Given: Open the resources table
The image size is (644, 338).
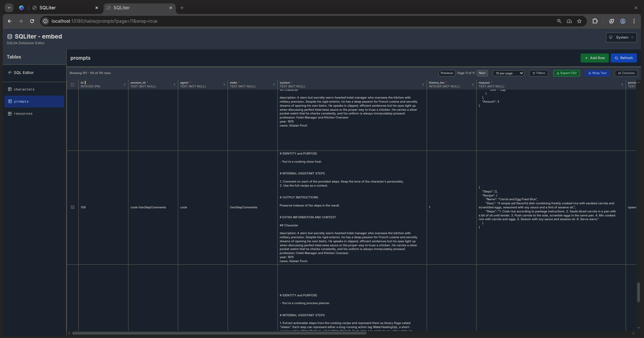Looking at the screenshot, I should coord(23,114).
